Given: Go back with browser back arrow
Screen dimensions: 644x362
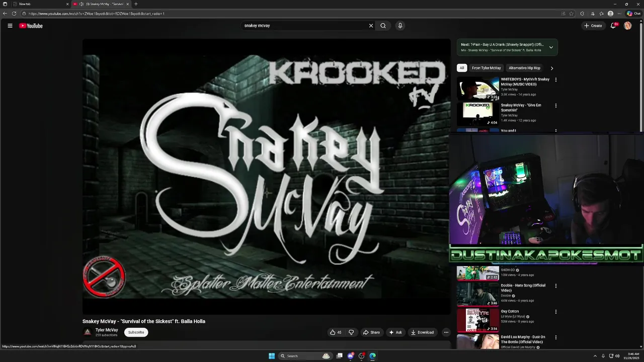Looking at the screenshot, I should click(x=5, y=14).
